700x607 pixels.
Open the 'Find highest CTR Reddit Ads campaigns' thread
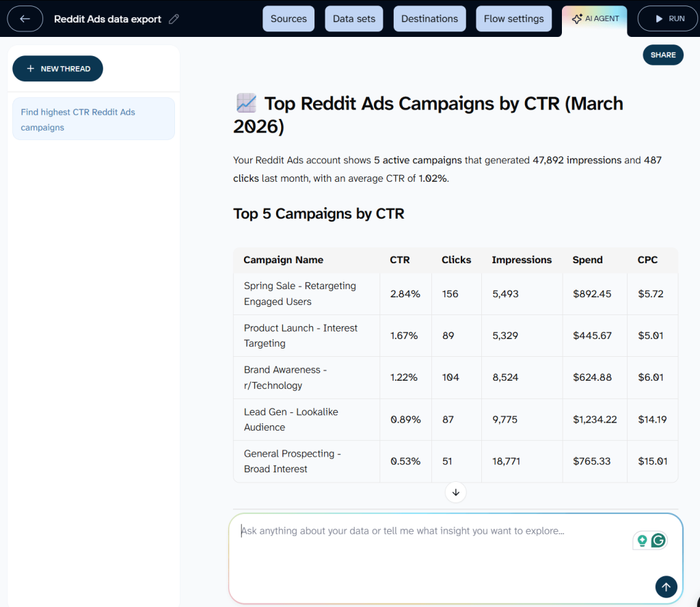(93, 118)
